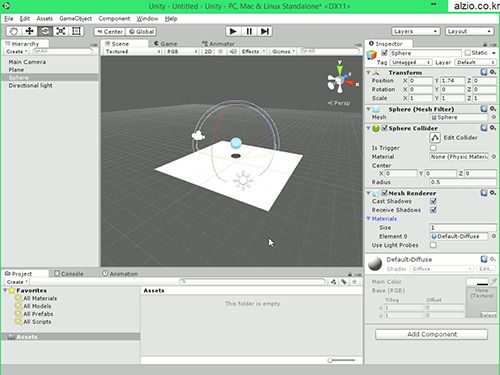Screen dimensions: 500x375
Task: Toggle Mesh Renderer enabled checkbox
Action: tap(384, 193)
